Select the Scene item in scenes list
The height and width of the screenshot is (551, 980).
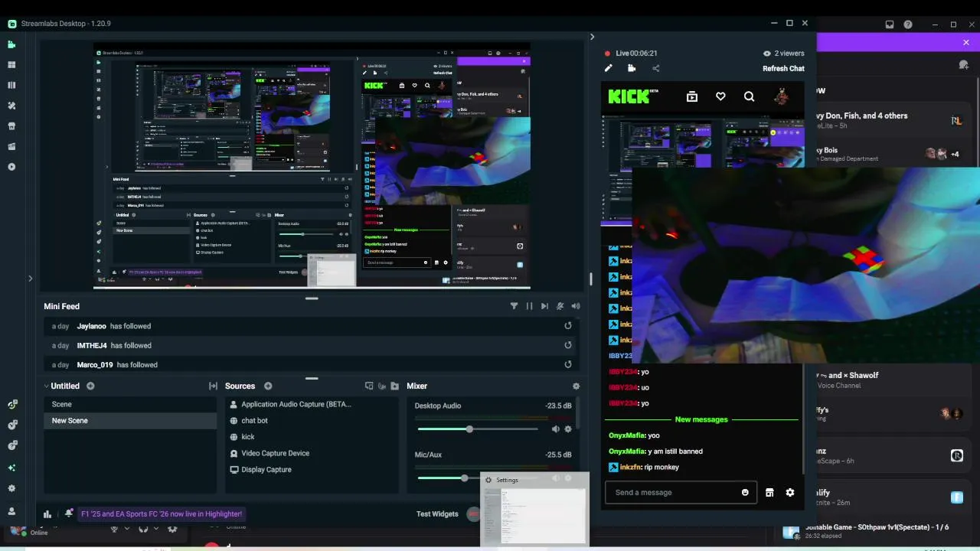tap(130, 404)
